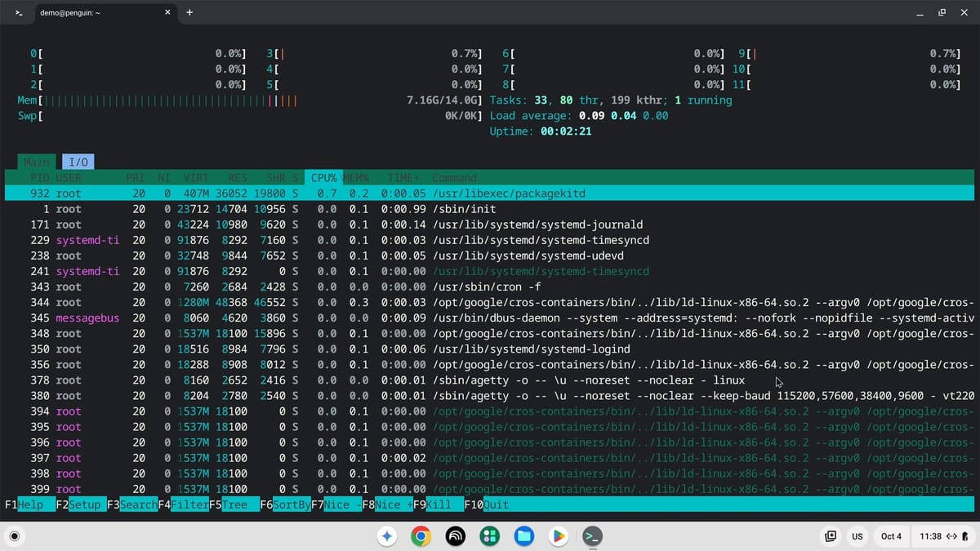Open quick settings at the 11:38 clock

[x=943, y=536]
